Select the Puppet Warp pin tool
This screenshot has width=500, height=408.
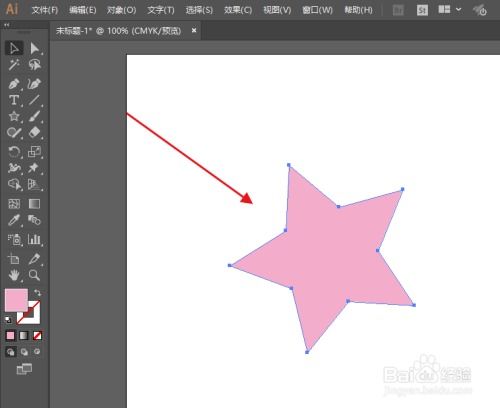pyautogui.click(x=35, y=168)
